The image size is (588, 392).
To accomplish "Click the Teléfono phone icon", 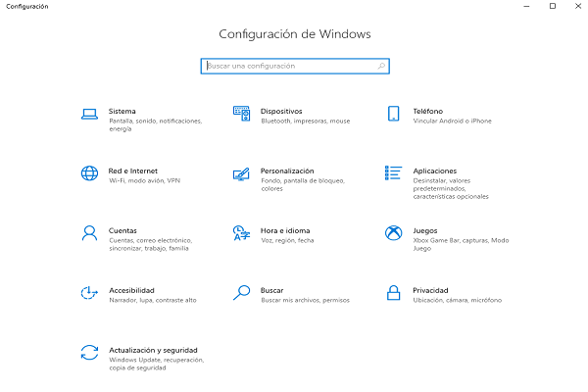I will (x=393, y=114).
